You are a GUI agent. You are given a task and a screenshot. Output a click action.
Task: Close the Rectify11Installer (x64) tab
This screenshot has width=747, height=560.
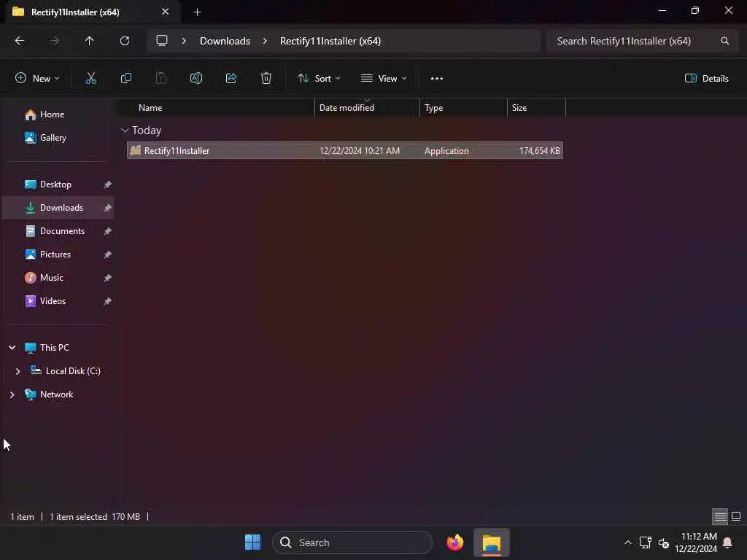pyautogui.click(x=166, y=12)
